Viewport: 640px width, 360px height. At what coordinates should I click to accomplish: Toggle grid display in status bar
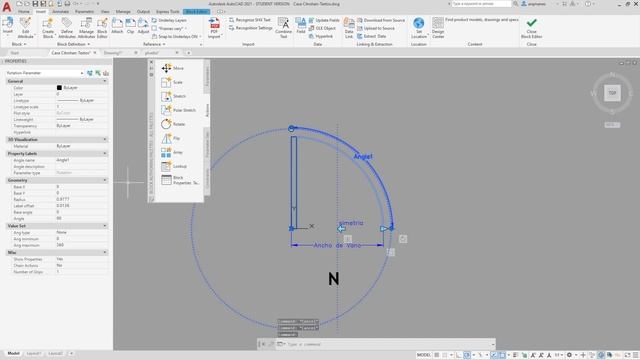point(437,355)
